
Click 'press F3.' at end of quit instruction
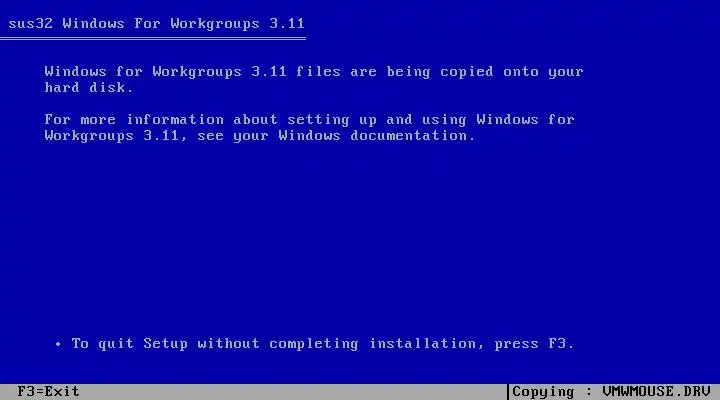534,344
